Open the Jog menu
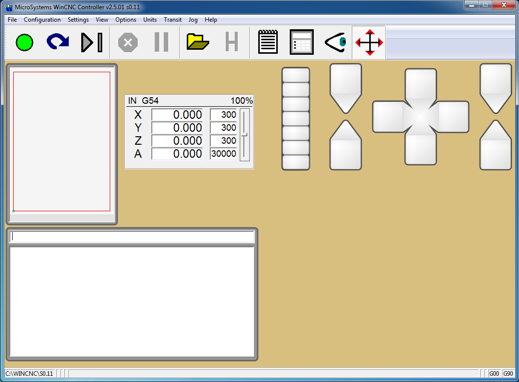The width and height of the screenshot is (519, 382). point(193,20)
